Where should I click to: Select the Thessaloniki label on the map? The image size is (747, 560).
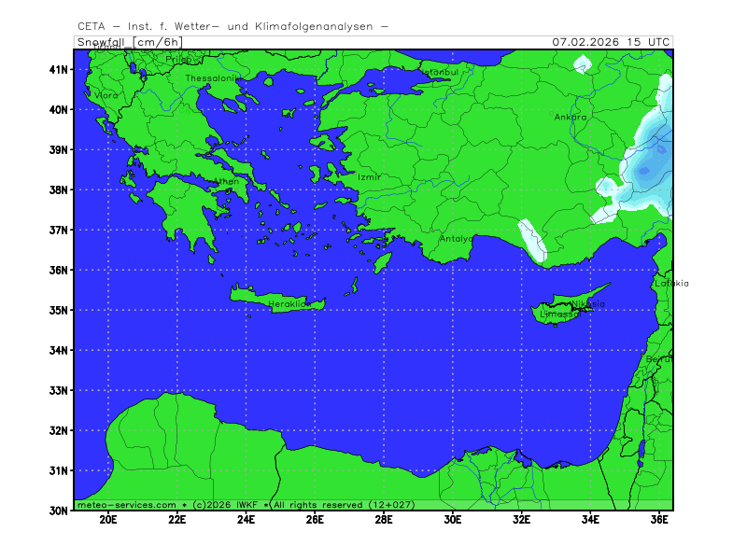coord(212,78)
